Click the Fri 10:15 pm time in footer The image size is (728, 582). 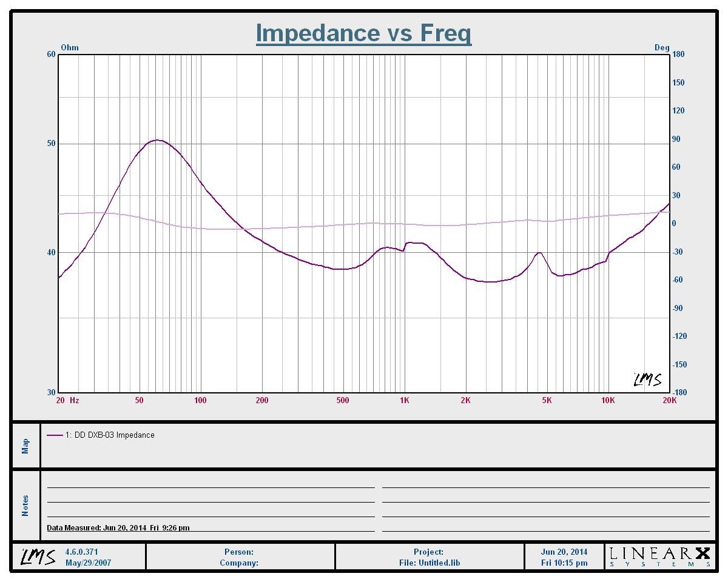click(x=564, y=563)
